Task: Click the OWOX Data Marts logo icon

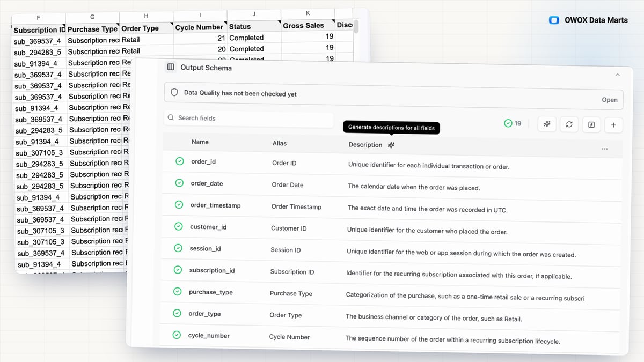Action: [x=554, y=20]
